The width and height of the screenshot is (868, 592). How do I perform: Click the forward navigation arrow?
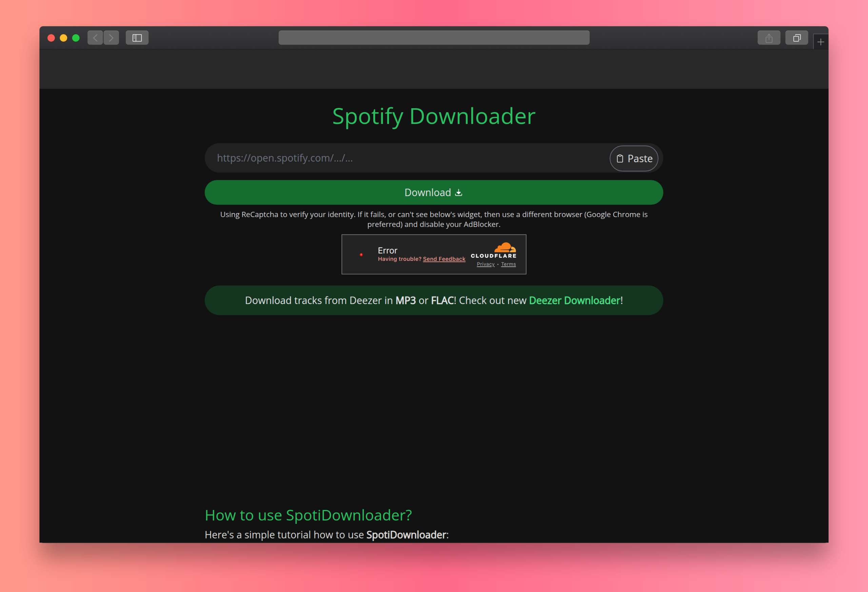tap(111, 37)
